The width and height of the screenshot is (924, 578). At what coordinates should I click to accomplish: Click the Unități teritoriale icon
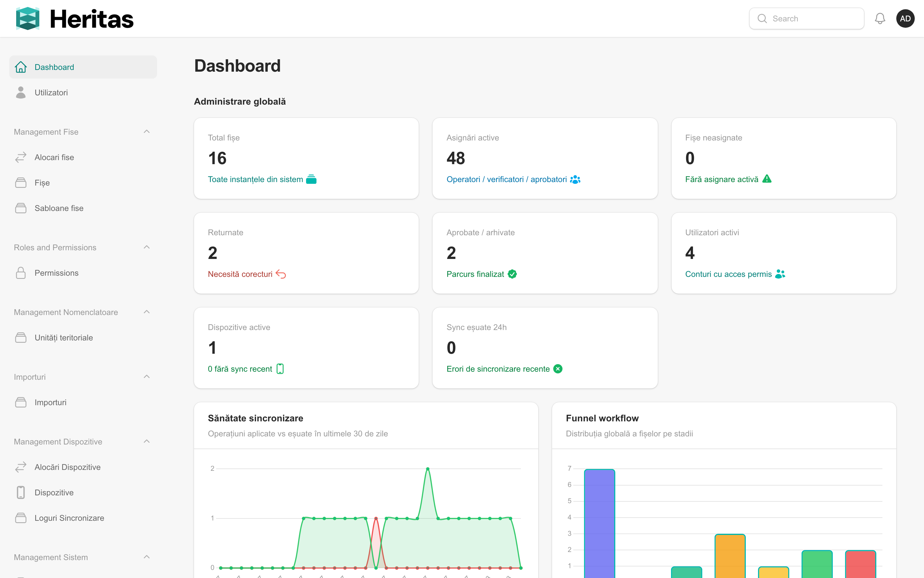tap(21, 338)
